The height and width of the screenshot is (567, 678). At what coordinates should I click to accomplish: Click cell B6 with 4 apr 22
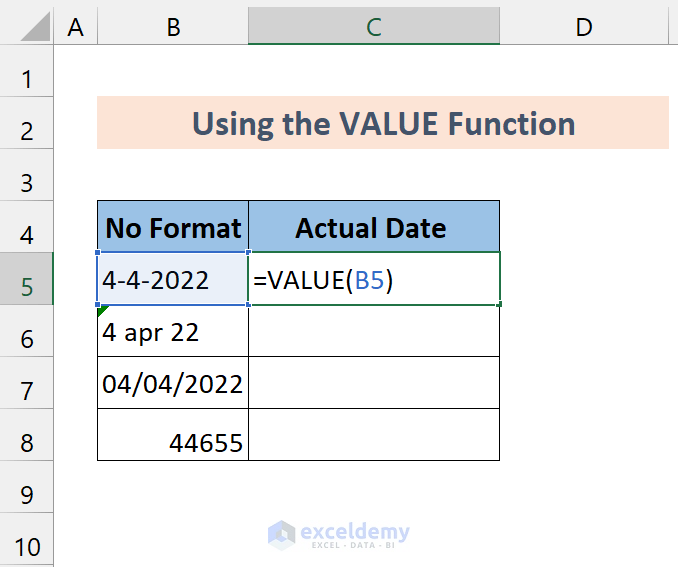click(x=173, y=331)
